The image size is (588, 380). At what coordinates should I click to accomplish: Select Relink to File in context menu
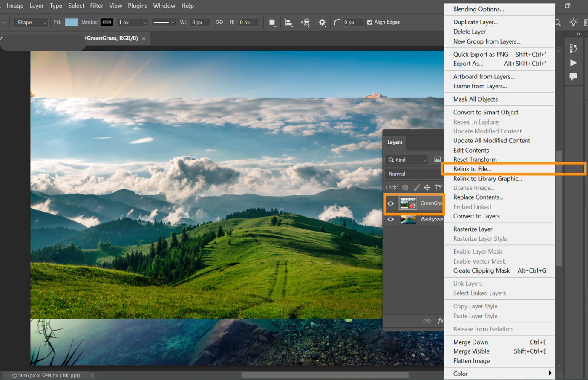coord(472,168)
